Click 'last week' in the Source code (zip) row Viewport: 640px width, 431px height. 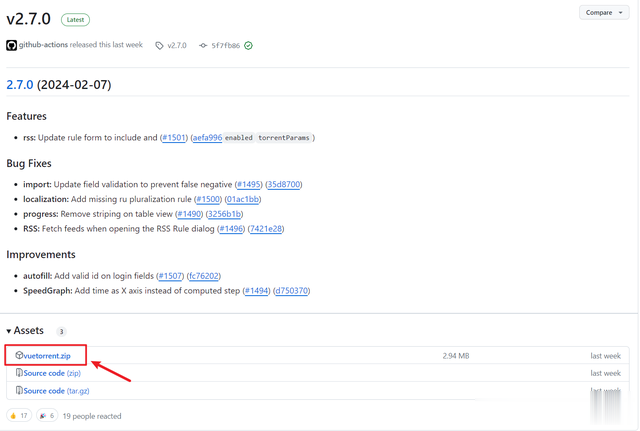click(x=605, y=373)
